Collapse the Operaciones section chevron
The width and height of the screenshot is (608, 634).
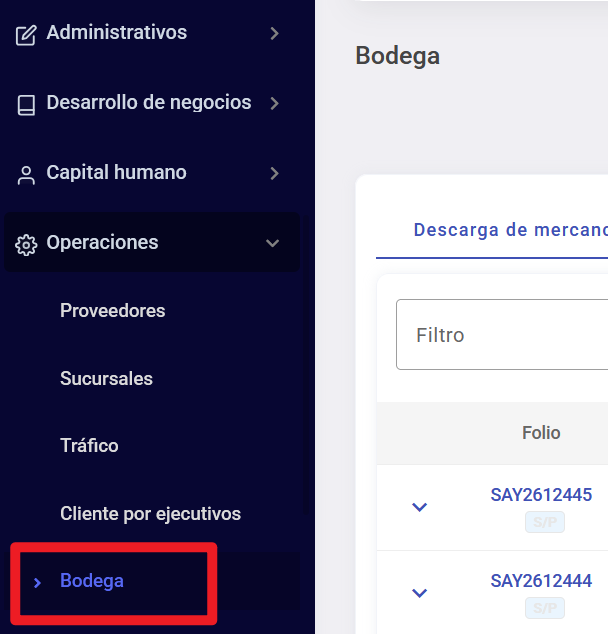[272, 243]
